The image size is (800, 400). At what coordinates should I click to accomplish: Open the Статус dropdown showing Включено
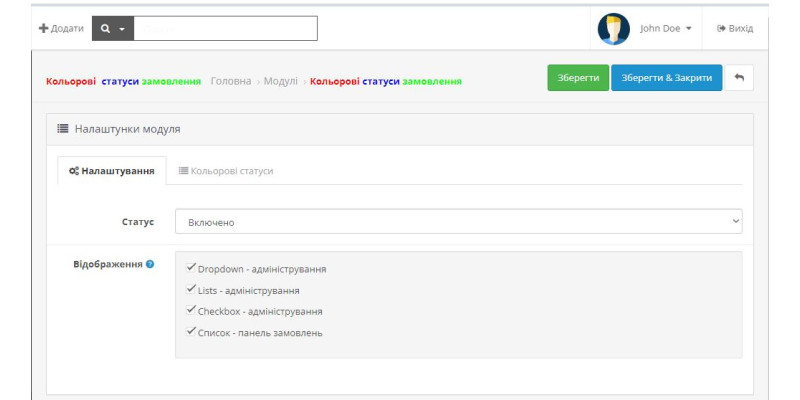point(459,221)
